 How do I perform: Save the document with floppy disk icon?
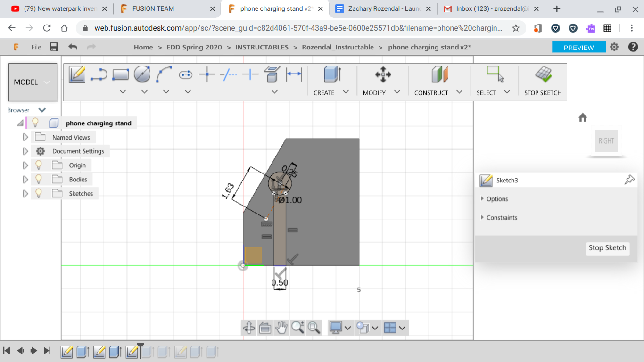pos(54,47)
